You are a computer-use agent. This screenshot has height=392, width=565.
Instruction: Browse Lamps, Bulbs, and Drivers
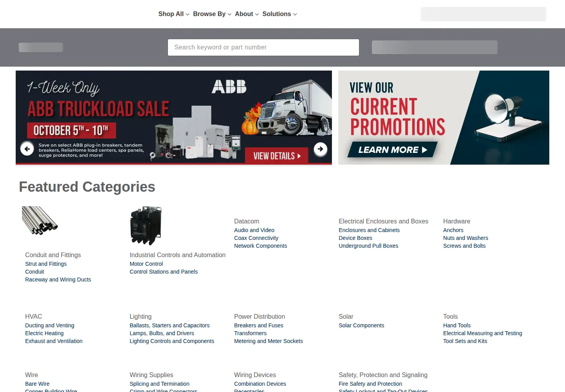coord(162,333)
